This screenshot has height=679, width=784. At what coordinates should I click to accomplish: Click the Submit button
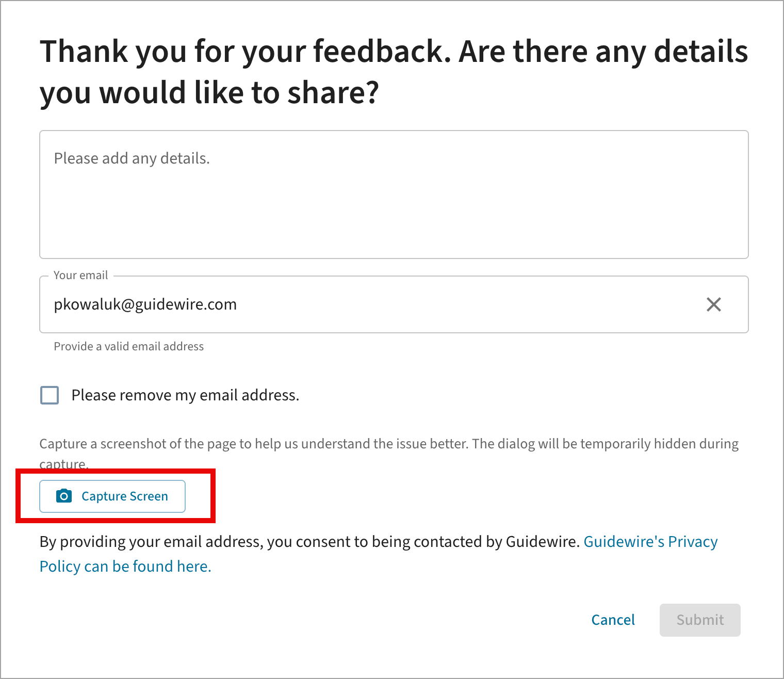pyautogui.click(x=700, y=620)
